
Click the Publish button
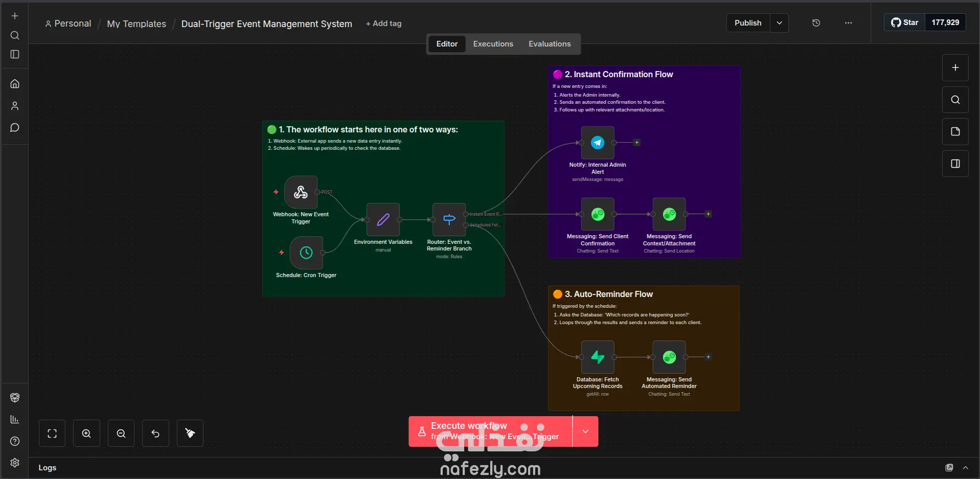(x=748, y=23)
